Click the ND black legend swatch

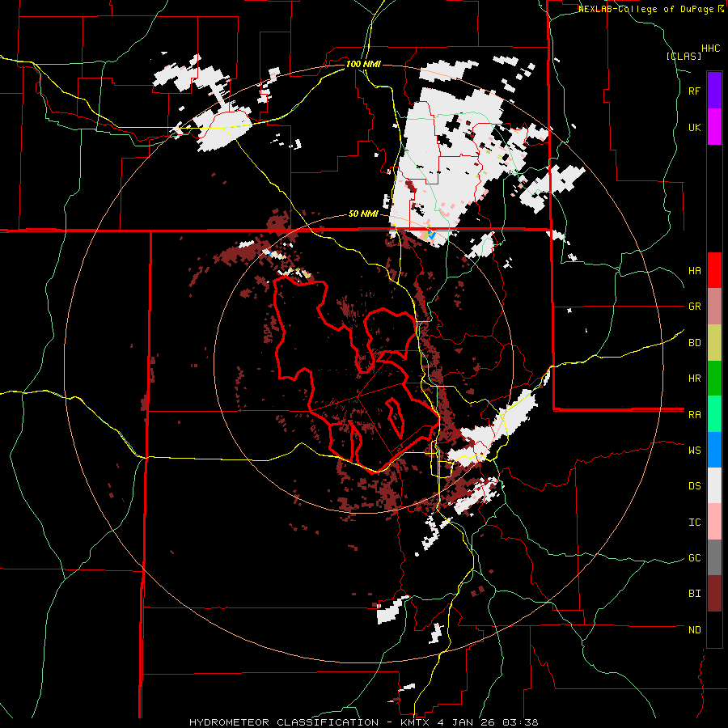(x=714, y=629)
